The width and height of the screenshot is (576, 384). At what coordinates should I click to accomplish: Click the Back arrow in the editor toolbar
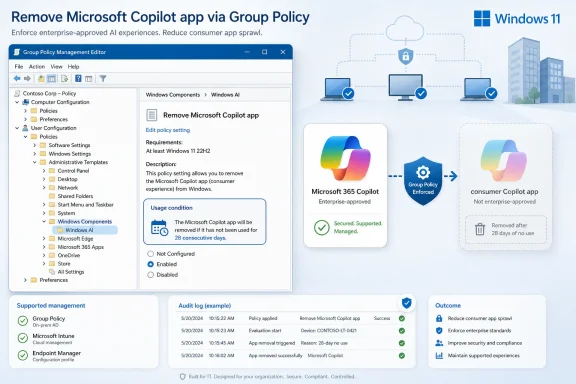(17, 78)
